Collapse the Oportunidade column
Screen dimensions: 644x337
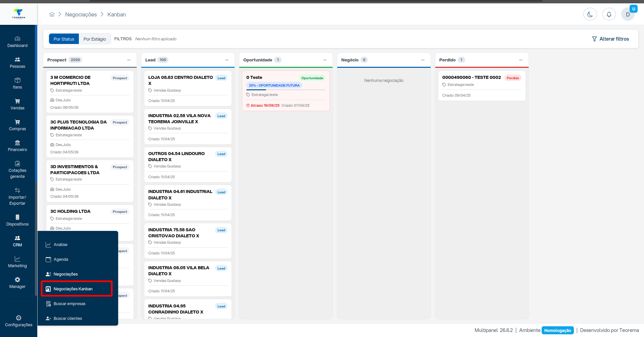pyautogui.click(x=325, y=60)
